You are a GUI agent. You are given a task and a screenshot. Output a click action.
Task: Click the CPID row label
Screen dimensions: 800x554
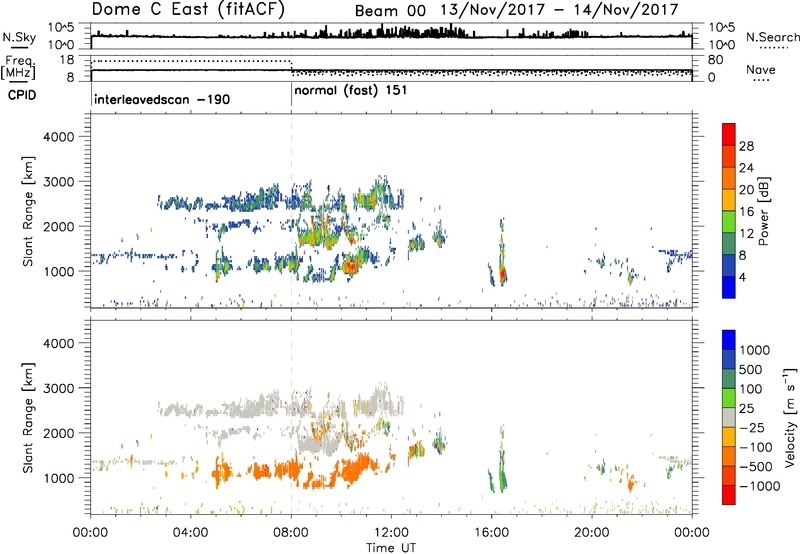(x=22, y=95)
